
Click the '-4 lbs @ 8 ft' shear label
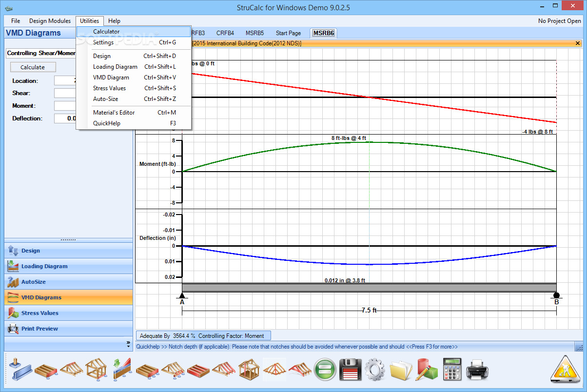pyautogui.click(x=538, y=132)
